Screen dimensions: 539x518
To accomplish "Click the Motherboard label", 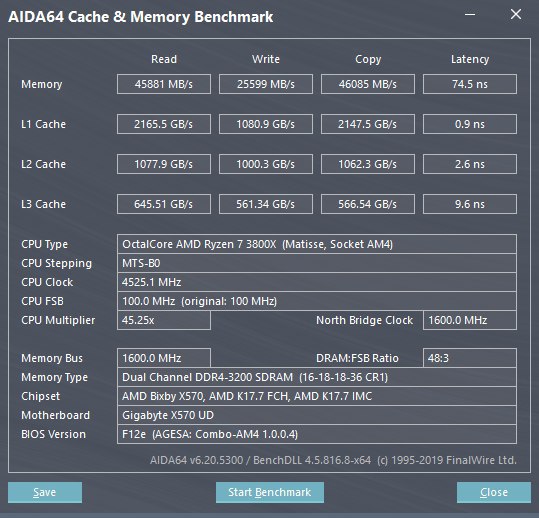I will 55,415.
